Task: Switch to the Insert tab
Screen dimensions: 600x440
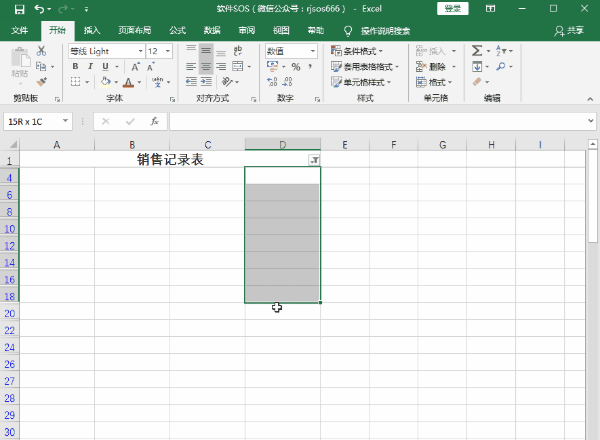Action: (x=92, y=30)
